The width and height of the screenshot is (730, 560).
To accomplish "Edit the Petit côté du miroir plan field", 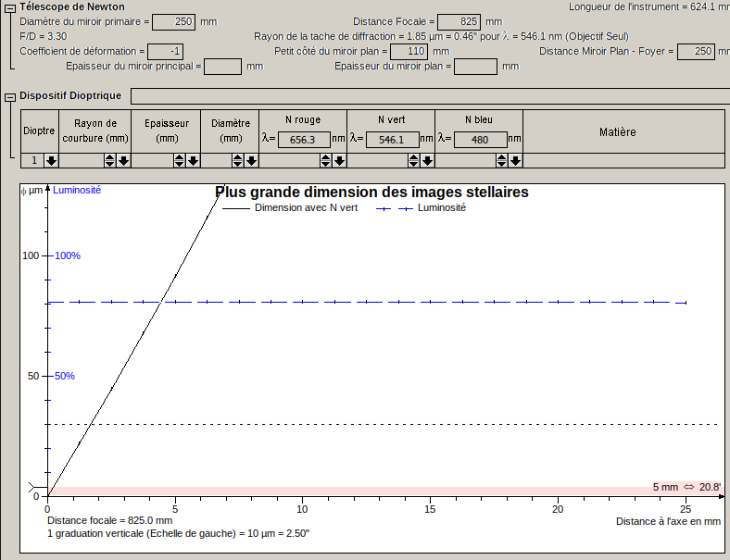I will tap(409, 52).
